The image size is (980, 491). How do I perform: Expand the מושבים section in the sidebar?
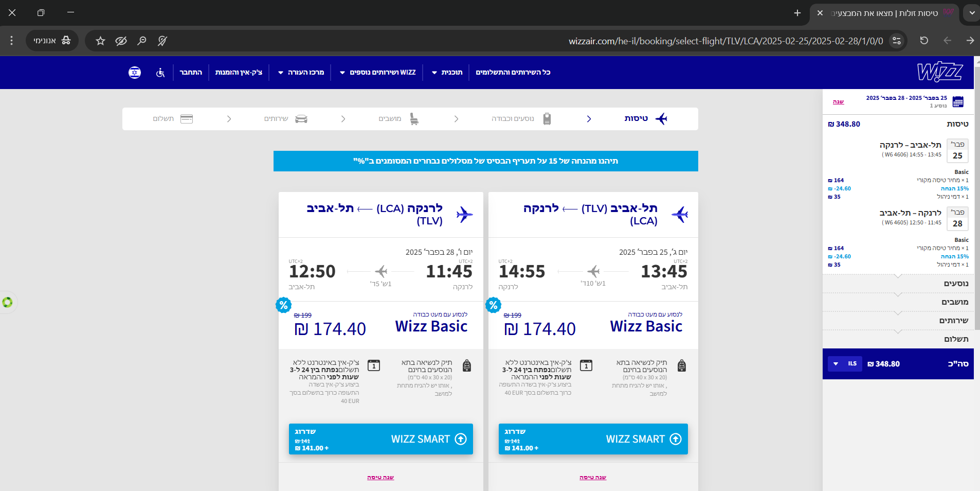coord(898,302)
